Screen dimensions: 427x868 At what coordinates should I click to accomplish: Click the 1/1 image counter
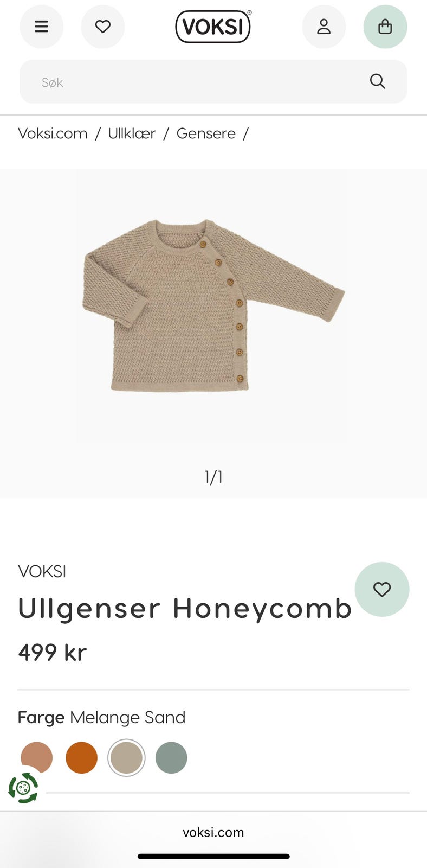(x=214, y=477)
